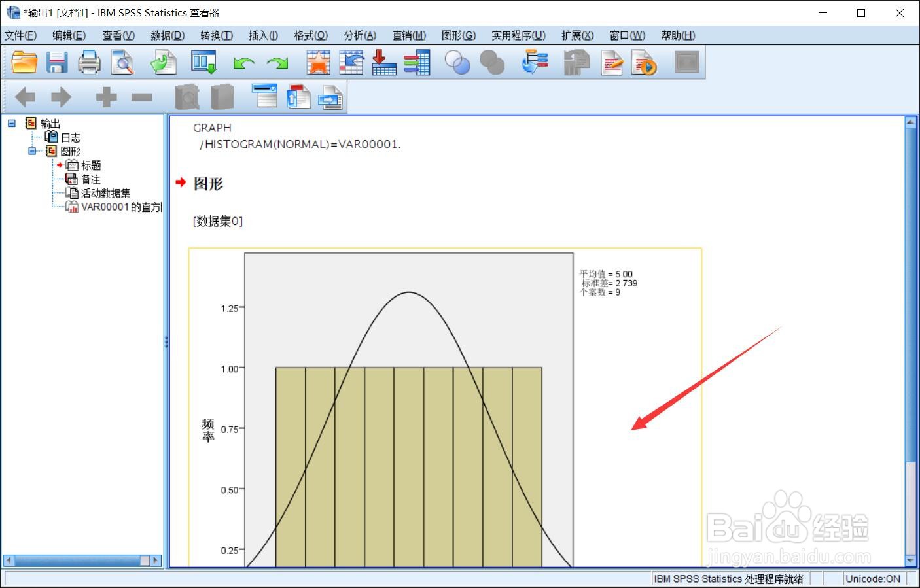Click the Go to Case icon
The width and height of the screenshot is (920, 588).
pyautogui.click(x=351, y=63)
